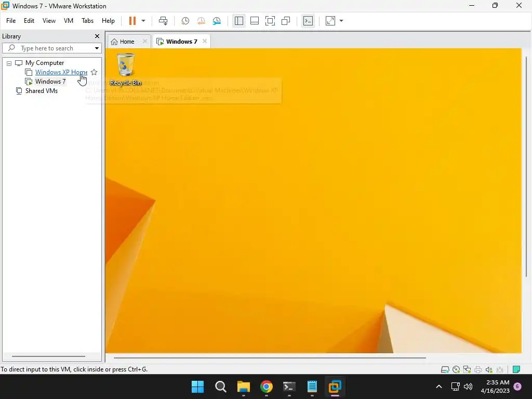Screen dimensions: 532x399
Task: Close the Library panel
Action: [x=97, y=36]
